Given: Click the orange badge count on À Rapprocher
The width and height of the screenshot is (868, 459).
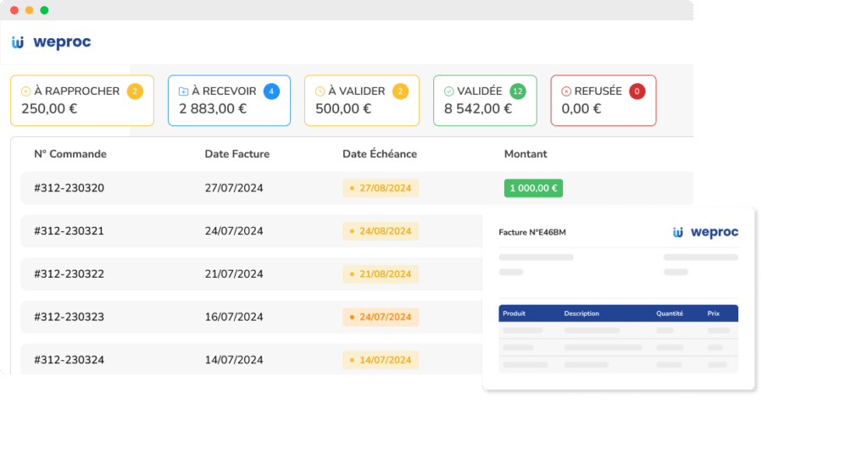Looking at the screenshot, I should [x=134, y=91].
